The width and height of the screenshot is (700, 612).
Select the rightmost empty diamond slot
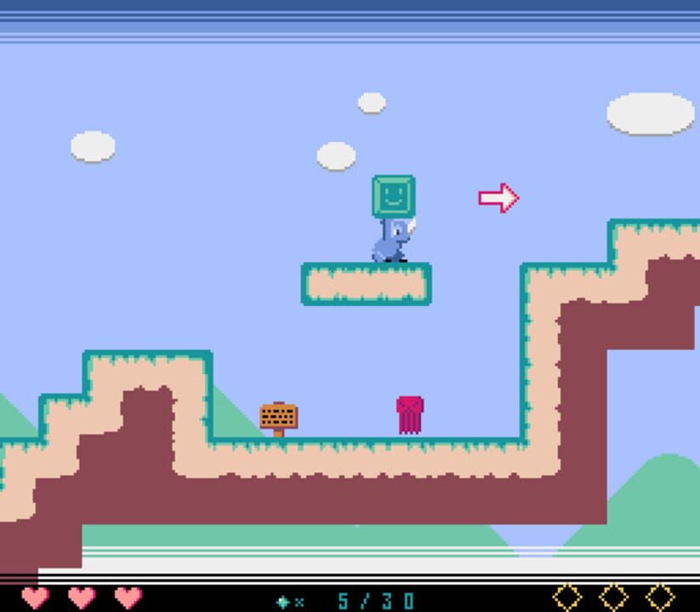[x=660, y=597]
